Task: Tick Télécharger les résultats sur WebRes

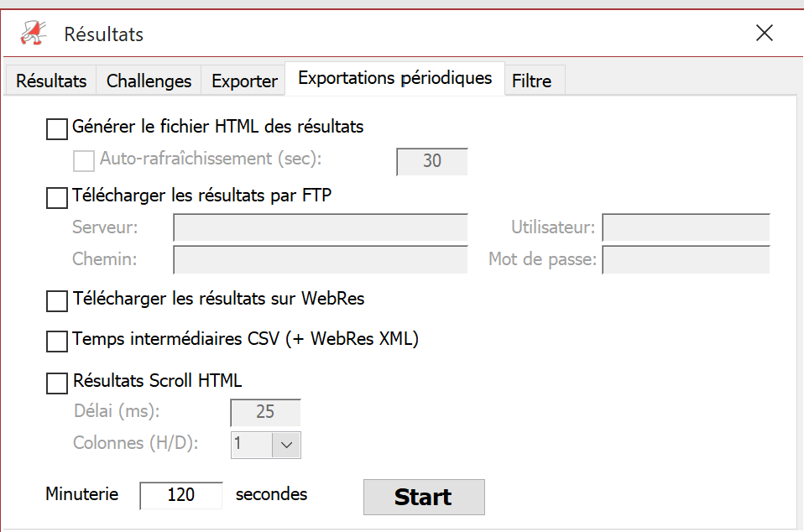Action: pos(57,301)
